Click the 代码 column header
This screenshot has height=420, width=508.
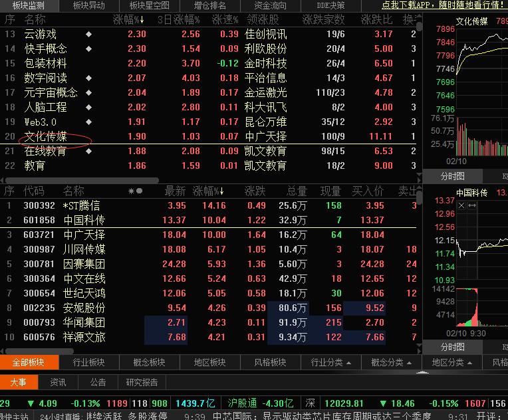click(34, 191)
